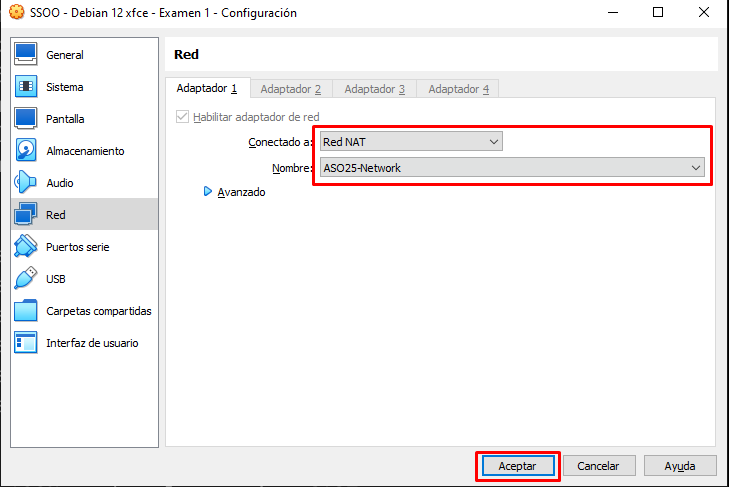Switch to the Adaptador 2 tab

click(x=290, y=89)
